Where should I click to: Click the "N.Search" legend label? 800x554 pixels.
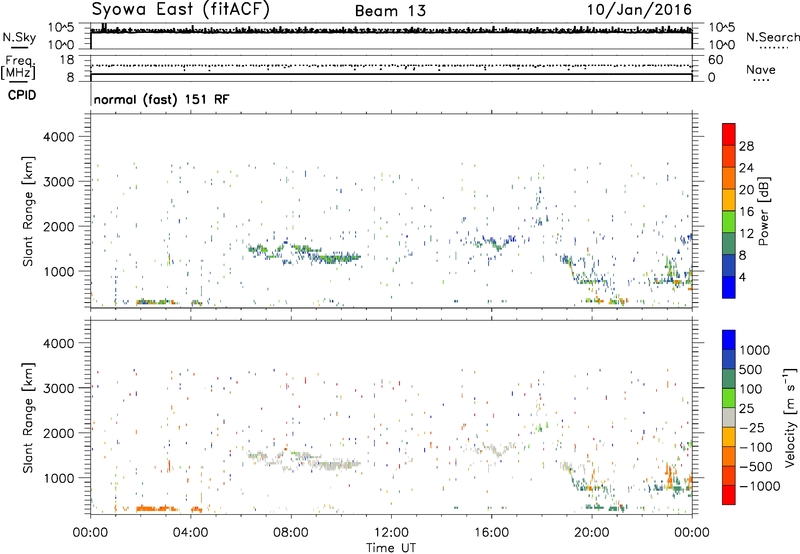point(772,37)
